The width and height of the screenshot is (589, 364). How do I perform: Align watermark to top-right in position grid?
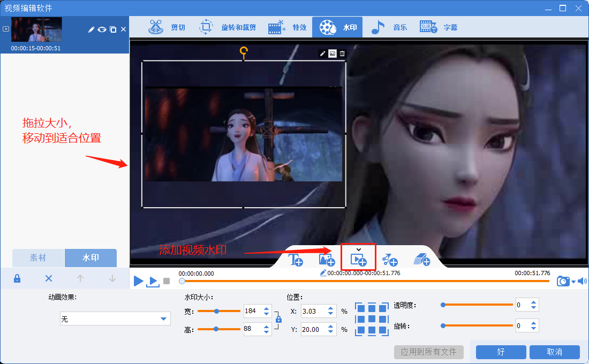383,308
